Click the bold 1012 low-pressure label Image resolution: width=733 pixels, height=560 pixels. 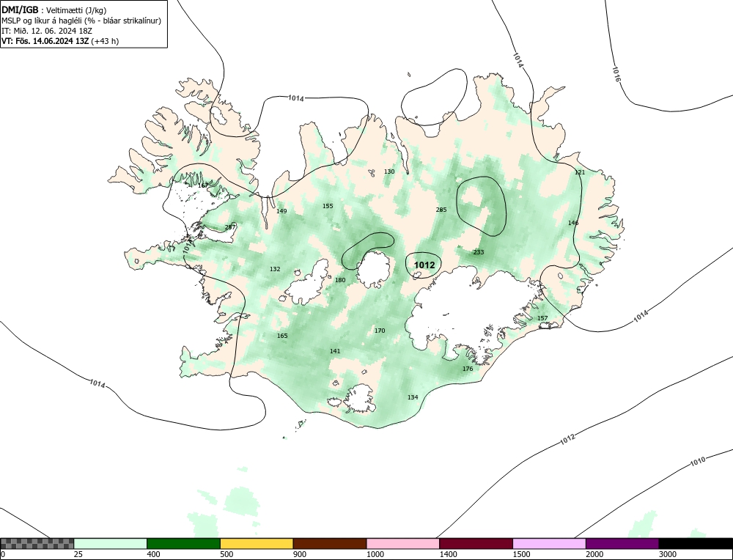[x=424, y=265]
